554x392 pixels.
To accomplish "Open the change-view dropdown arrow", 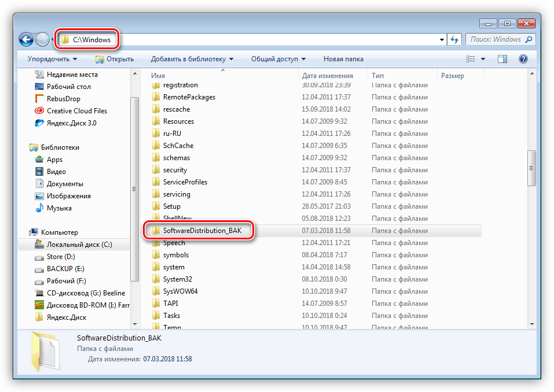I will (x=482, y=58).
